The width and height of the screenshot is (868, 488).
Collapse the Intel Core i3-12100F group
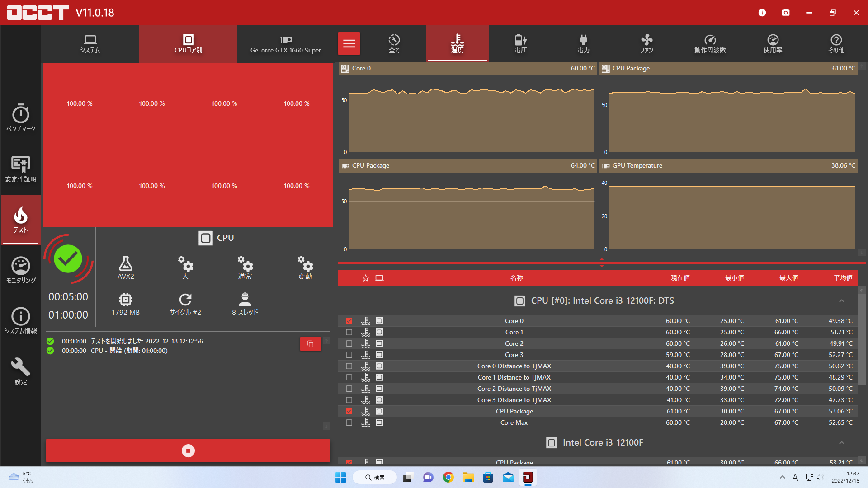(x=842, y=443)
